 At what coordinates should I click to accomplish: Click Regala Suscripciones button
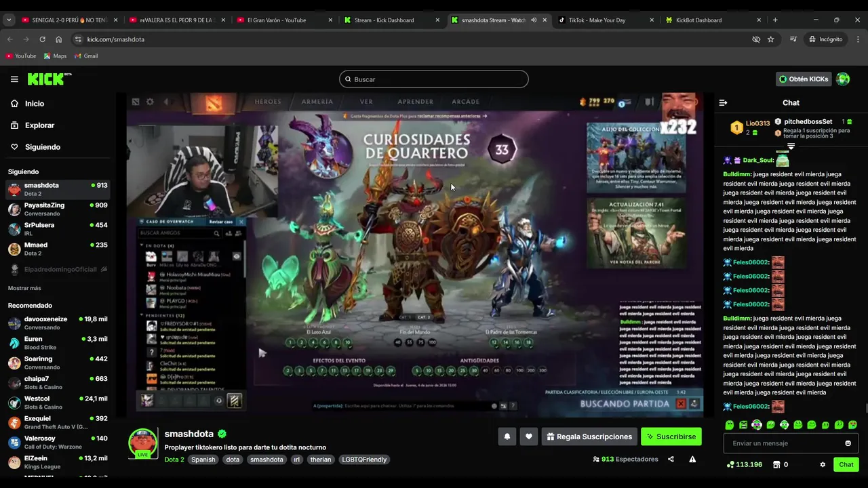click(589, 436)
